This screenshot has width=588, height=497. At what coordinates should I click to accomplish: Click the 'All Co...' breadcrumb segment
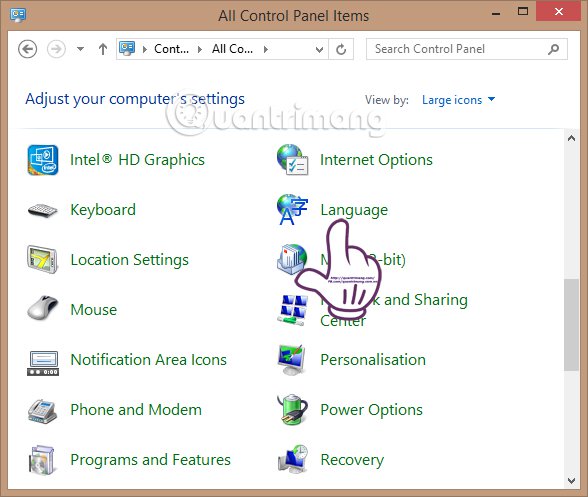tap(232, 49)
